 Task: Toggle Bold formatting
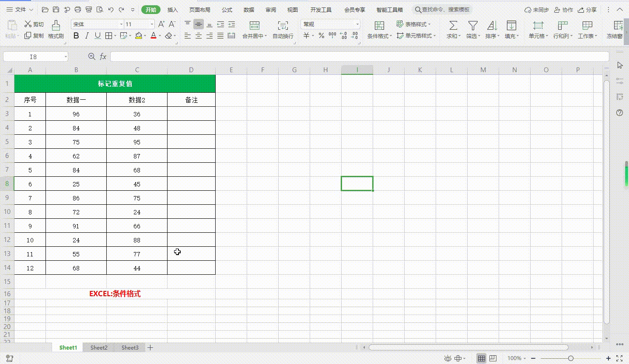click(76, 36)
